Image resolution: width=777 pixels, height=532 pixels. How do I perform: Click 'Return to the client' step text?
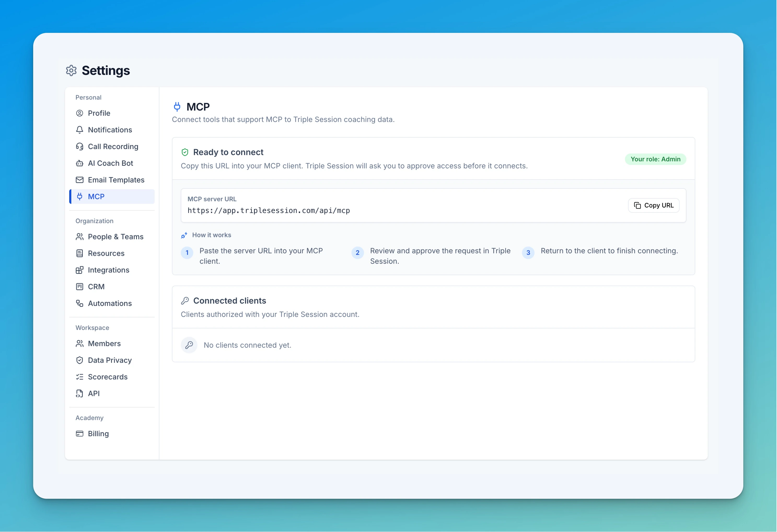(610, 251)
